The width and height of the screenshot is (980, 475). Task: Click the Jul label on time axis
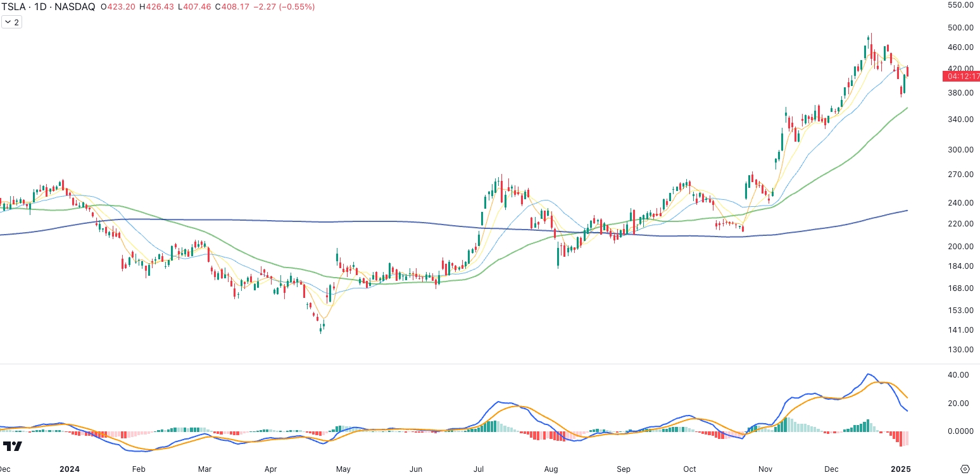pyautogui.click(x=479, y=469)
